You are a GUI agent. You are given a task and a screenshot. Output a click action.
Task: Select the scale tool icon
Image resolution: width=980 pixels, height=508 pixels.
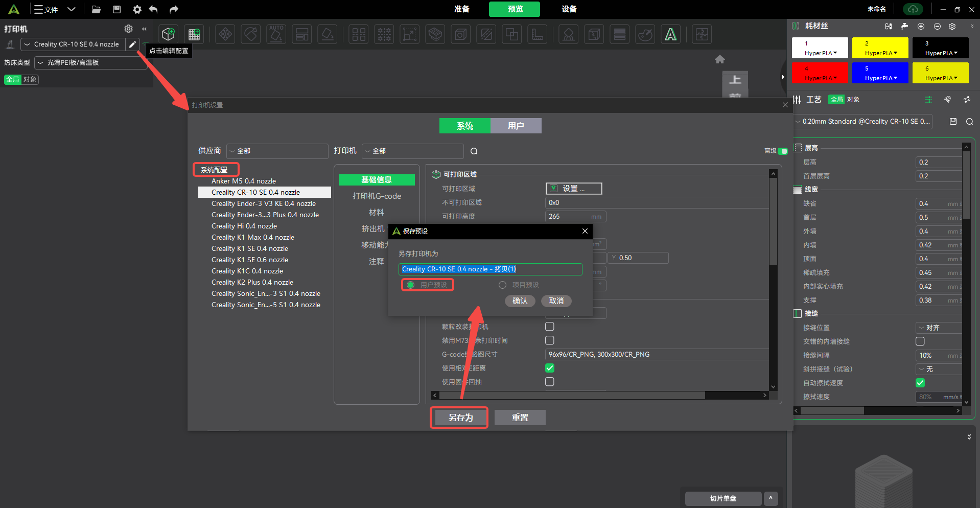coord(410,34)
